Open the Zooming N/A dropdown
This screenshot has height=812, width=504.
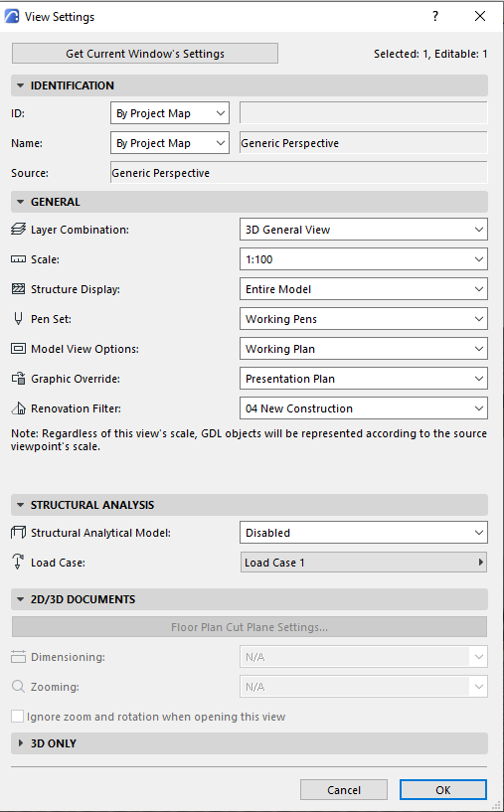click(x=364, y=687)
